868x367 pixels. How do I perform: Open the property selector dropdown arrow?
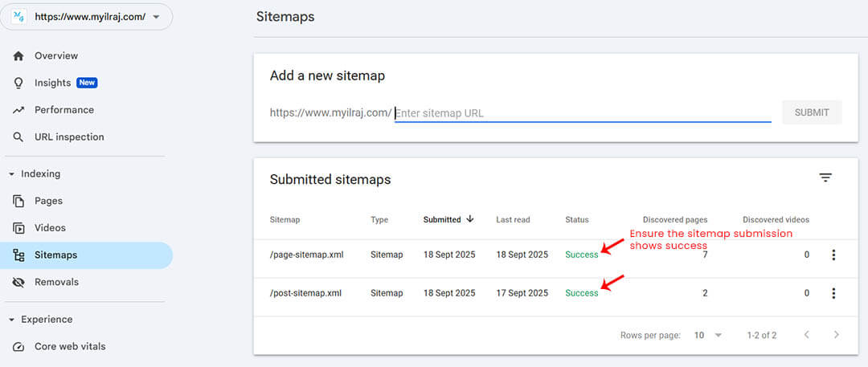coord(156,17)
